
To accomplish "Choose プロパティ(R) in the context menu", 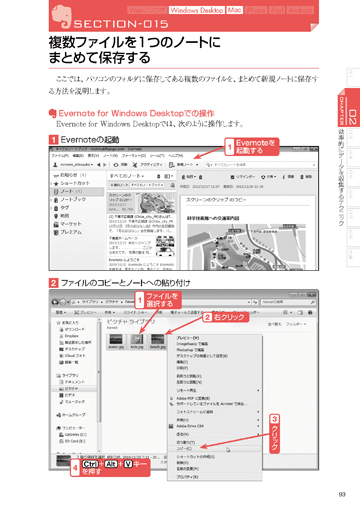I will pyautogui.click(x=187, y=477).
